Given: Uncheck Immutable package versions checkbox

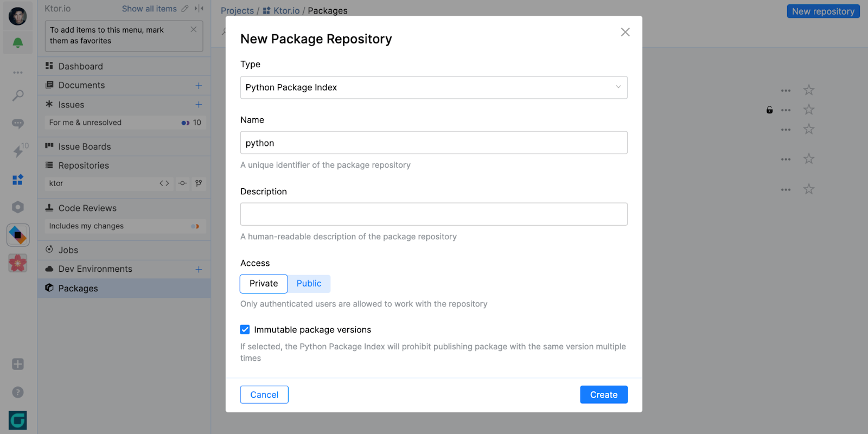Looking at the screenshot, I should (x=245, y=329).
